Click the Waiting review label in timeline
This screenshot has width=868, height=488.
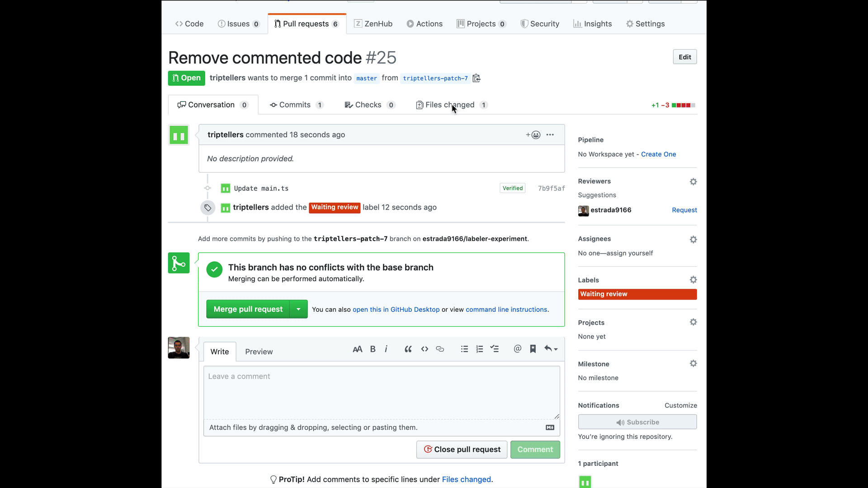335,207
